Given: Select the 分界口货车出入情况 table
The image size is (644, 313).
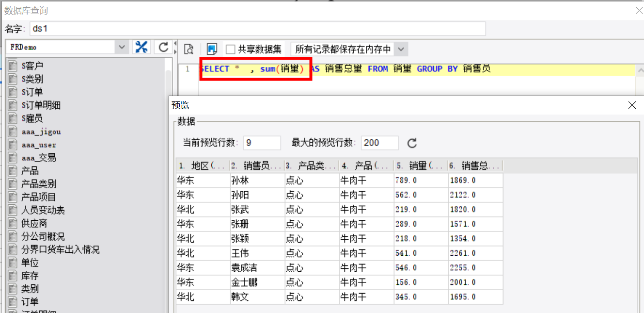Looking at the screenshot, I should (x=60, y=249).
